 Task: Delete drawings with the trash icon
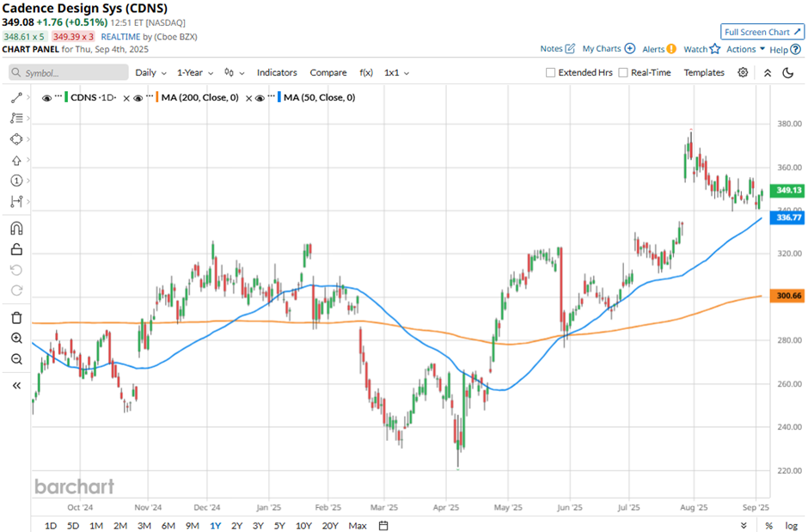[x=16, y=318]
